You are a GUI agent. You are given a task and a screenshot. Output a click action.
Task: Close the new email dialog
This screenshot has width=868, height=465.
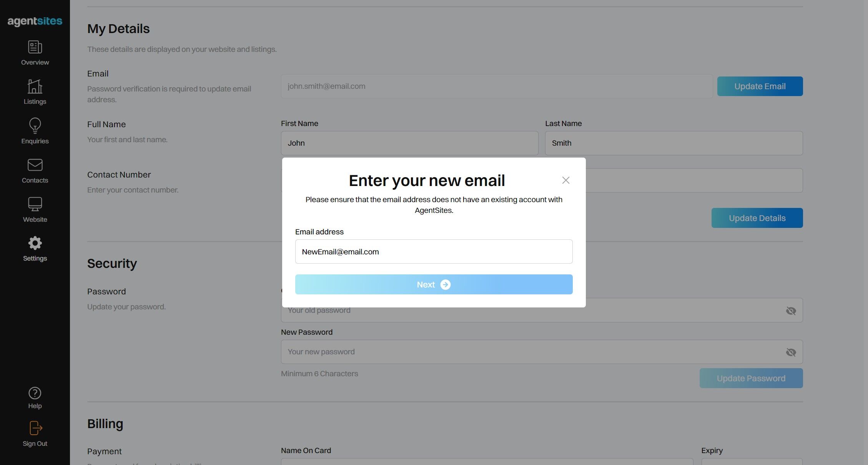point(565,180)
